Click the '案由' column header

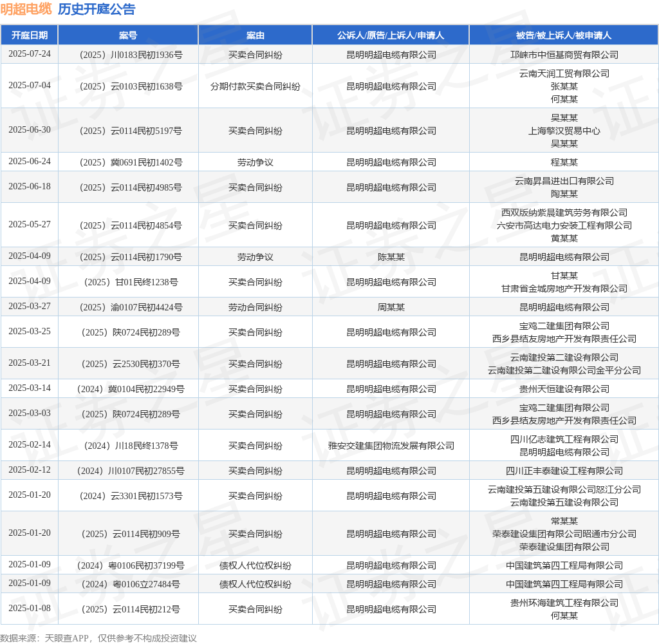[x=255, y=35]
